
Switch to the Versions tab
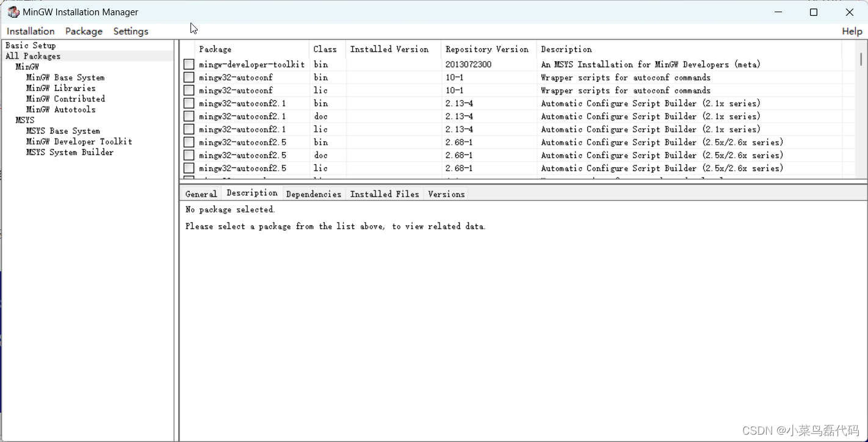(x=446, y=194)
